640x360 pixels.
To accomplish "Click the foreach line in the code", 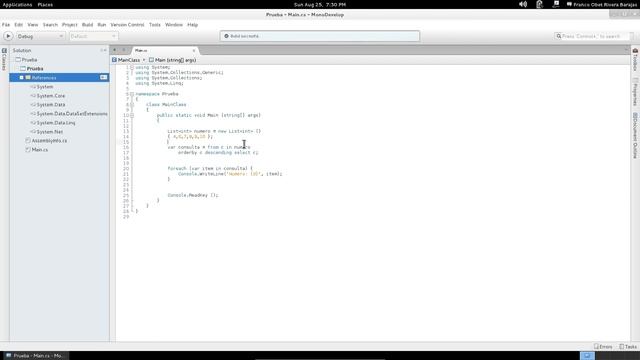I will 210,168.
